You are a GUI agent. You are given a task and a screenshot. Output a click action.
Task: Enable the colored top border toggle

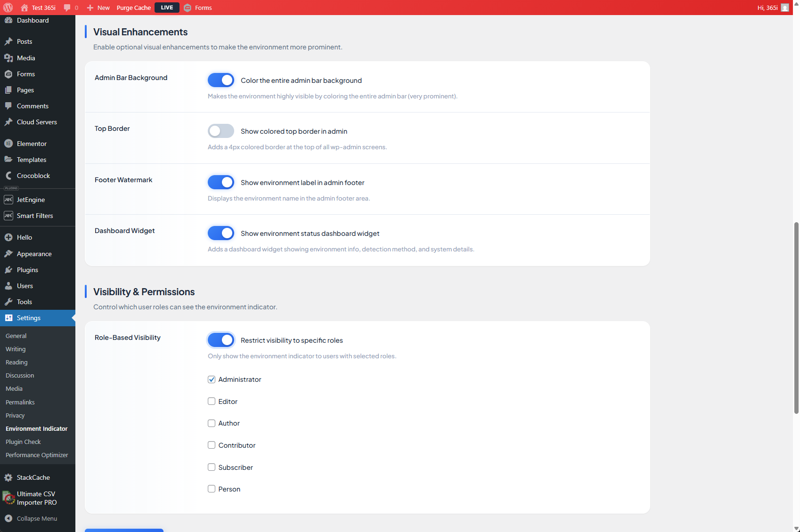[x=220, y=131]
